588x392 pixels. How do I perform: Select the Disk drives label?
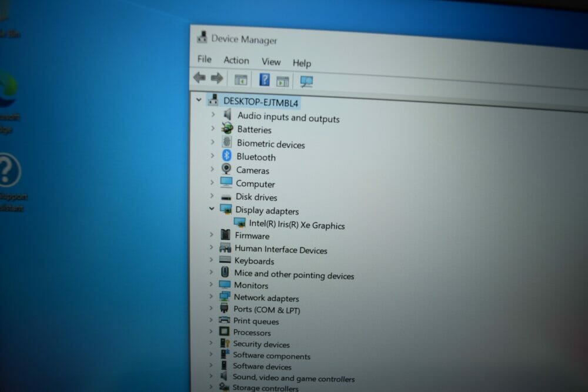[x=256, y=197]
